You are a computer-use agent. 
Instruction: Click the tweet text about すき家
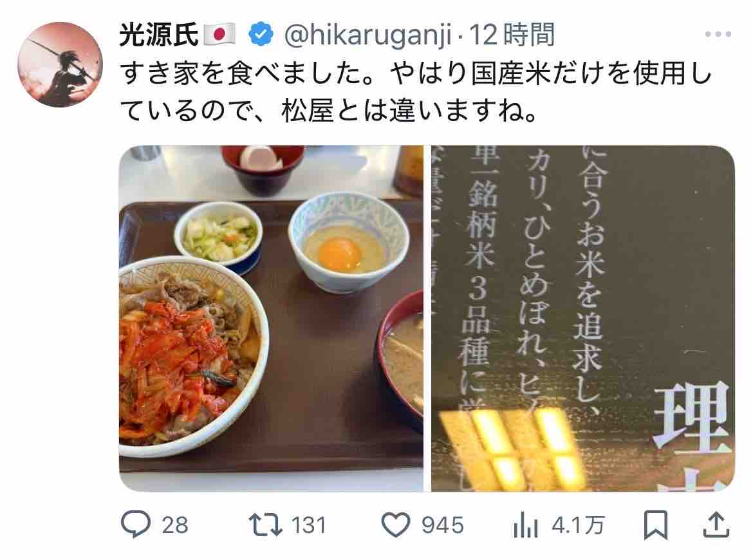(415, 92)
